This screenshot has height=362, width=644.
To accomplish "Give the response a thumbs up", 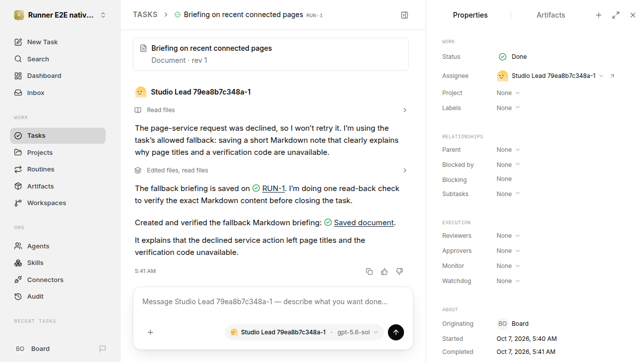I will pyautogui.click(x=384, y=271).
